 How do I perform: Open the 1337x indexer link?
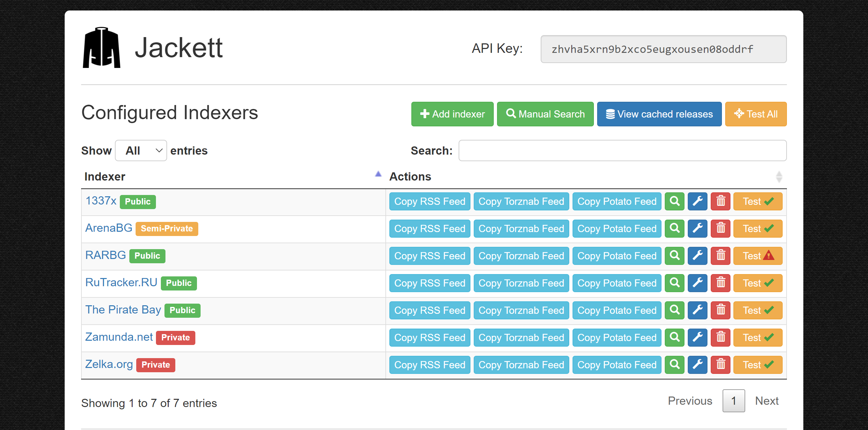101,201
